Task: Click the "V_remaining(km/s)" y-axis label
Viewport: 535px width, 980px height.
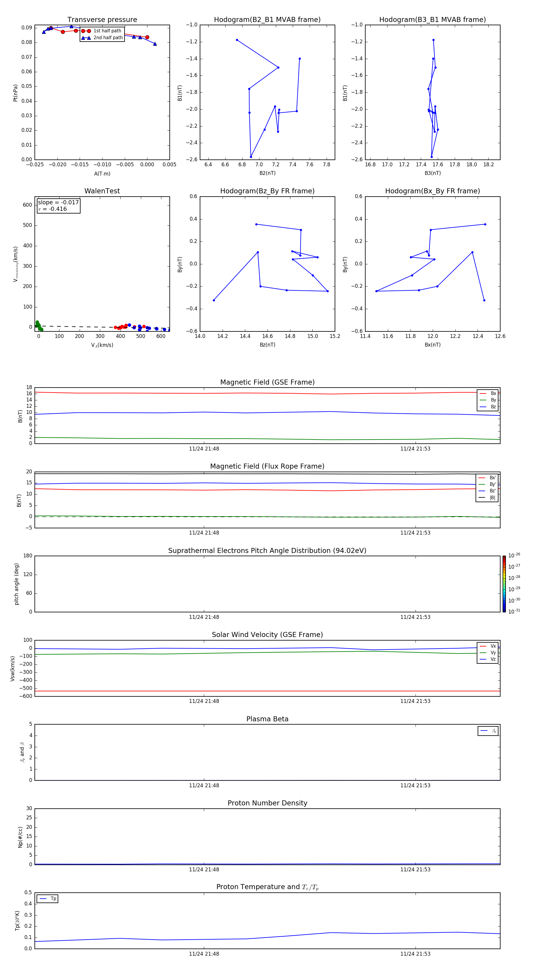Action: 15,264
